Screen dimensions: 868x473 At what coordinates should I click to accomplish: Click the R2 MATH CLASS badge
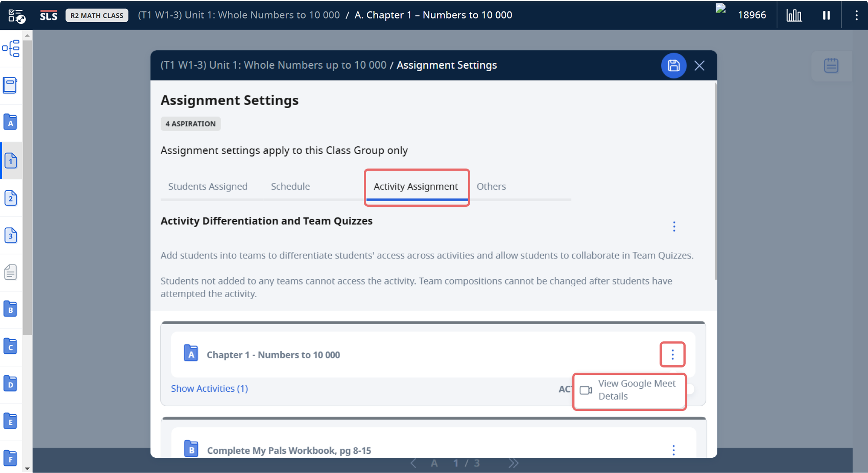click(97, 16)
